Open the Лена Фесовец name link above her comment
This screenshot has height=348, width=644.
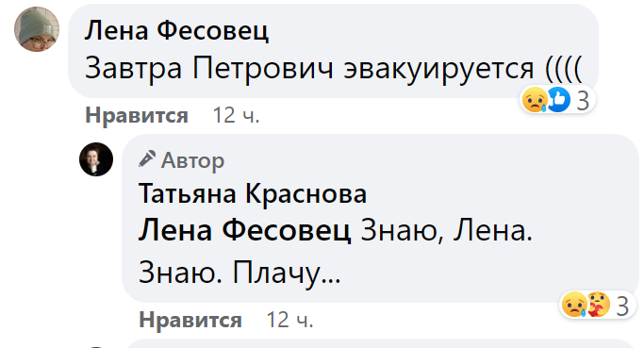point(176,31)
